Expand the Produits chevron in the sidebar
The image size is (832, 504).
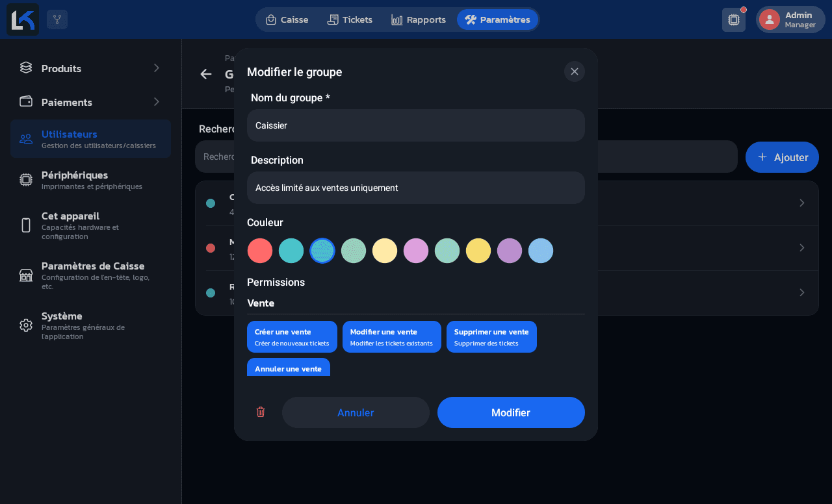tap(156, 68)
